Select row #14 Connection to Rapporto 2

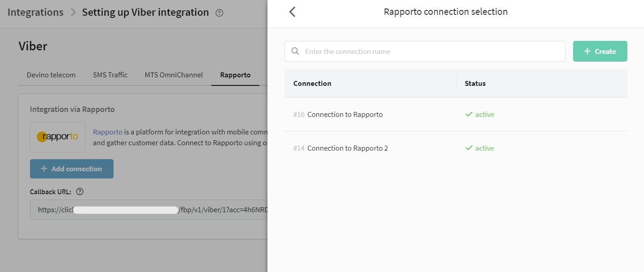coord(456,148)
